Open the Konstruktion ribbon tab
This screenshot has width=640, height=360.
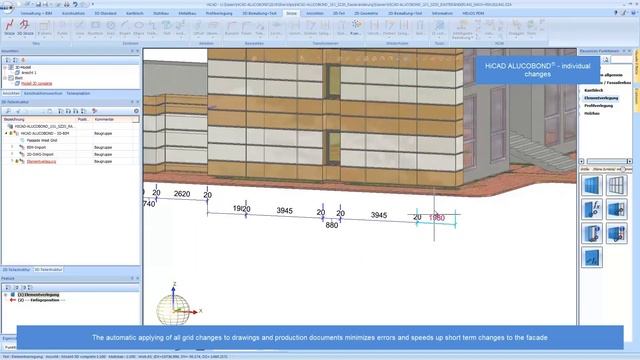click(73, 13)
